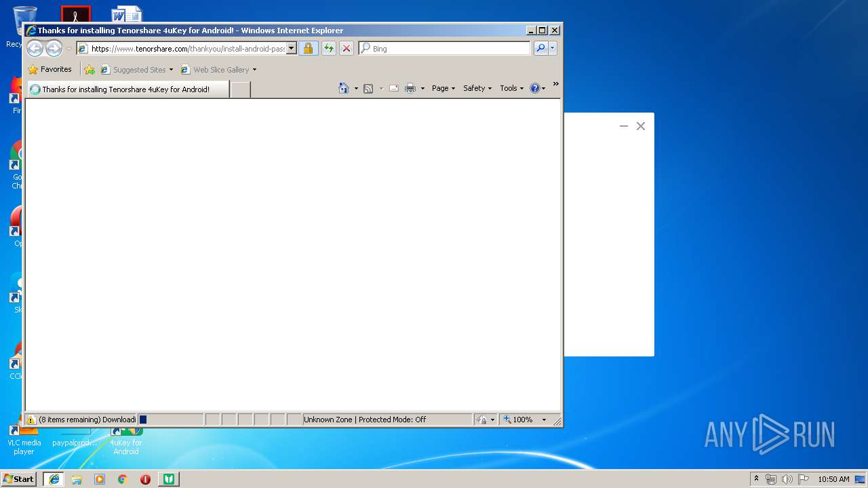Expand the address bar URL history dropdown
The height and width of the screenshot is (488, 868).
(292, 48)
